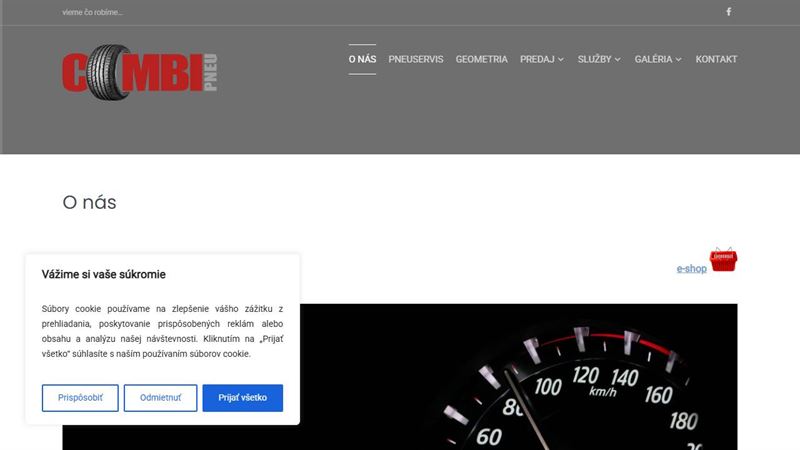Expand the Galéria menu chevron

pos(678,60)
